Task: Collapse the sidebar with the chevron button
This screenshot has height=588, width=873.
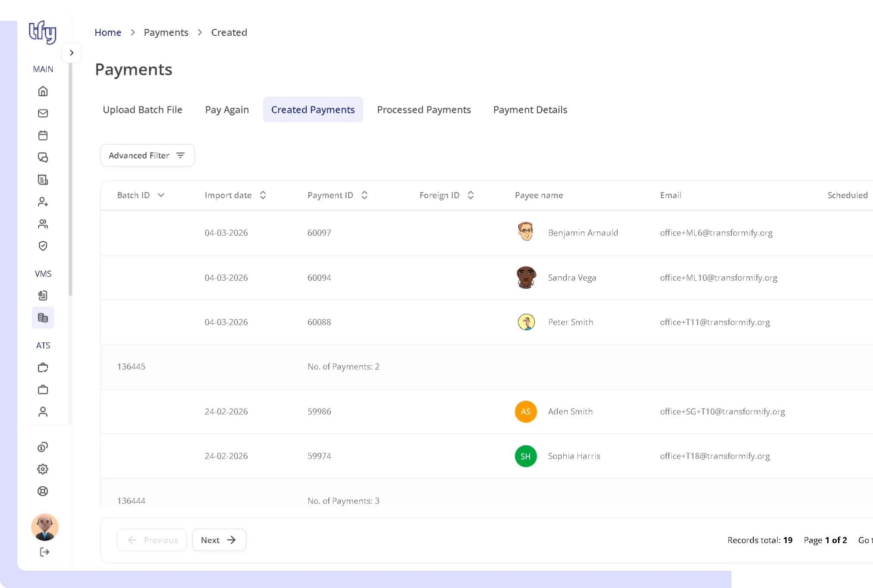Action: click(72, 52)
